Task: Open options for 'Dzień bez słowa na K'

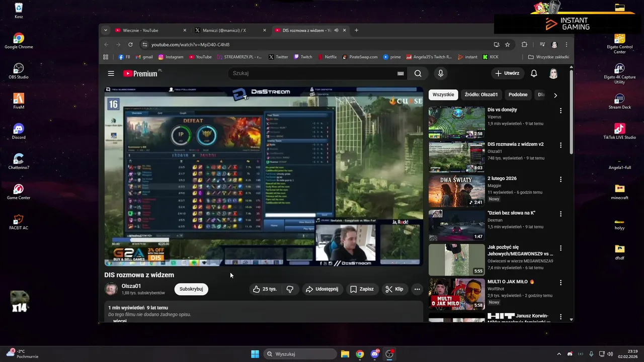Action: tap(560, 214)
